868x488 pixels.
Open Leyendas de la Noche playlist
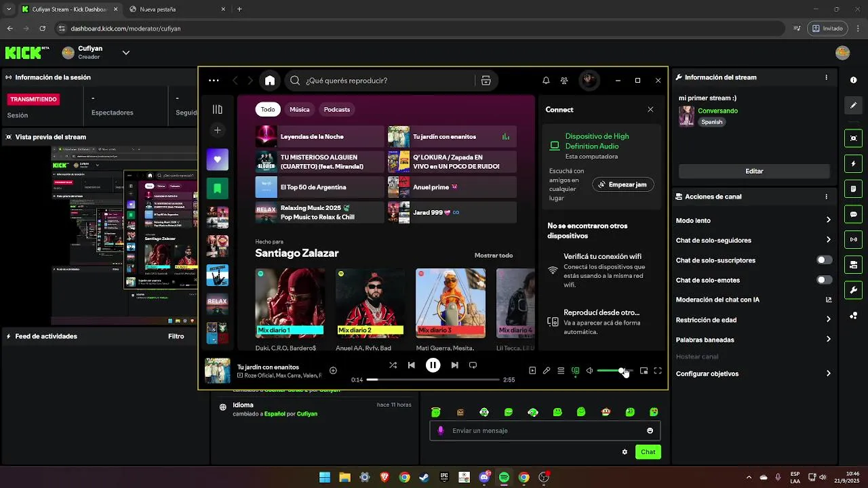point(319,136)
